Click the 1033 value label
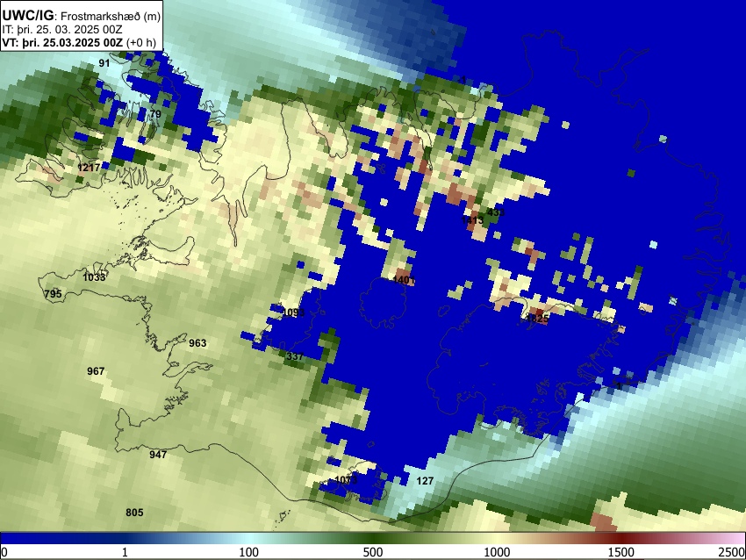Image resolution: width=746 pixels, height=560 pixels. click(x=94, y=277)
